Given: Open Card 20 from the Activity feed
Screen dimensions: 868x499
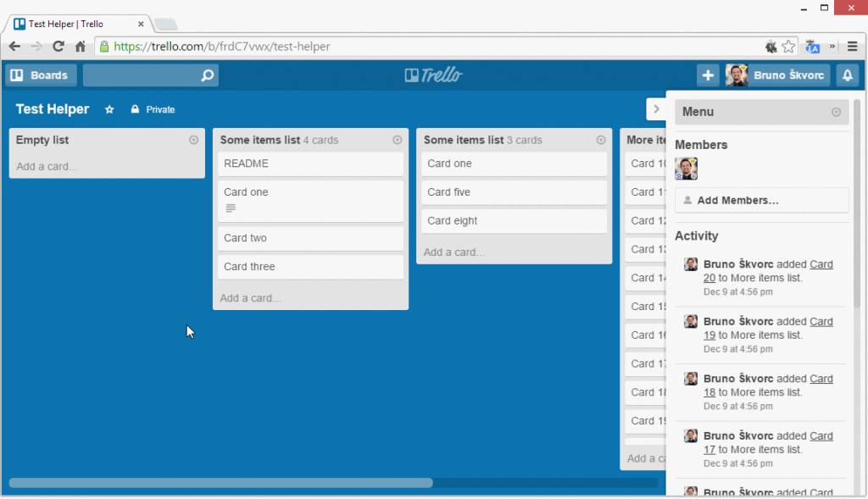Looking at the screenshot, I should pyautogui.click(x=820, y=263).
